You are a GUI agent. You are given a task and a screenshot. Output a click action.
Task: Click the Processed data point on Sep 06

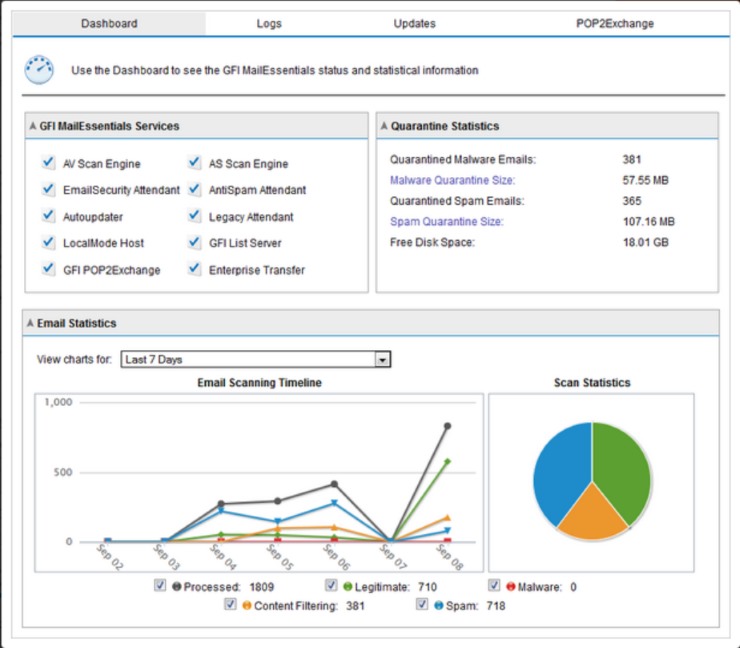[334, 484]
